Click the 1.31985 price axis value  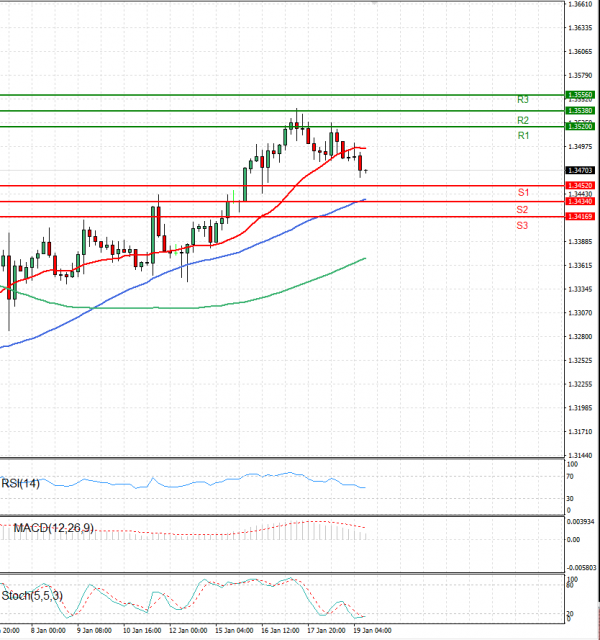coord(580,408)
